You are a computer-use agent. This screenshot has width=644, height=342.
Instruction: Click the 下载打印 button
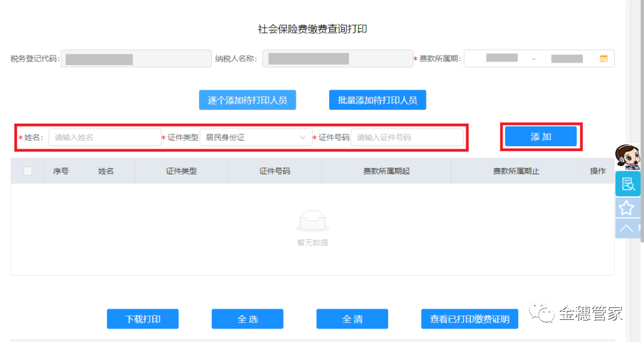[143, 319]
